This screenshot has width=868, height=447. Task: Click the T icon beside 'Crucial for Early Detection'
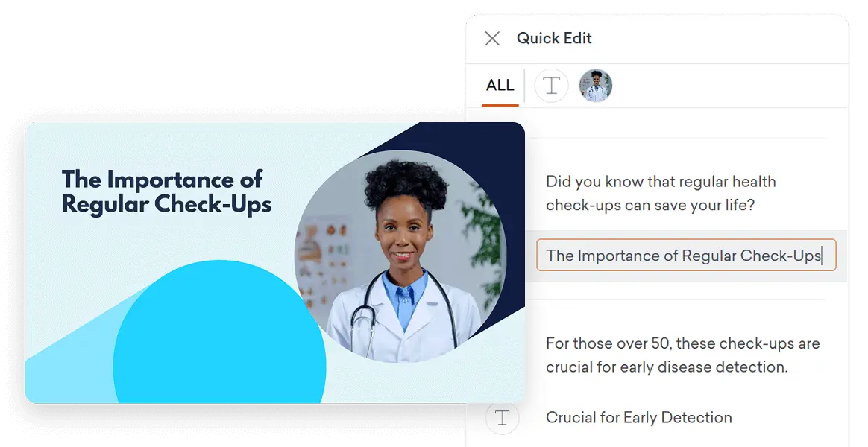(502, 418)
